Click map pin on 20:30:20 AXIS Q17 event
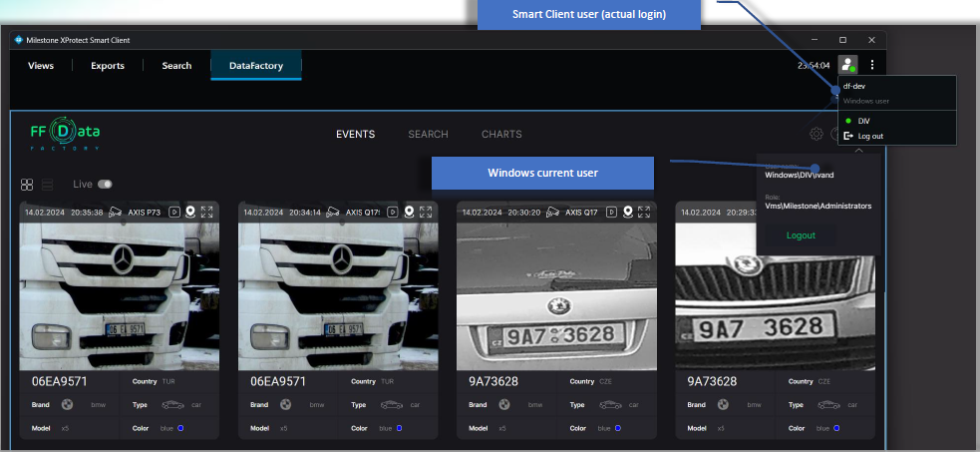The image size is (980, 452). point(628,212)
